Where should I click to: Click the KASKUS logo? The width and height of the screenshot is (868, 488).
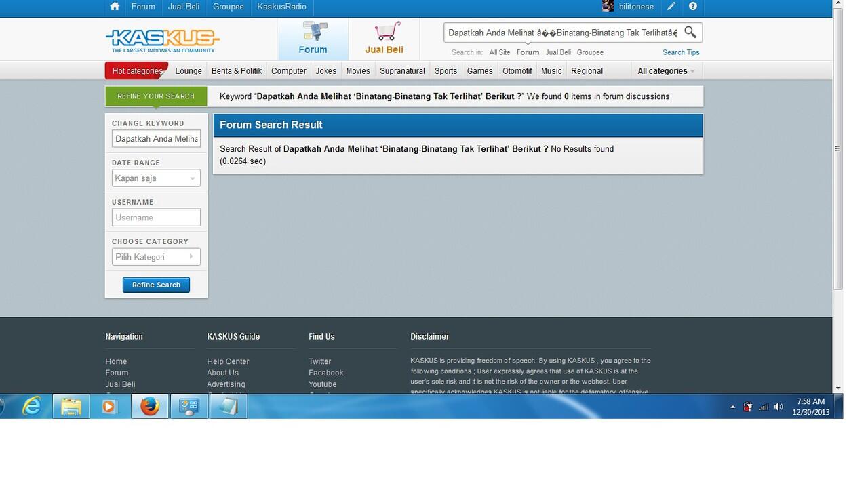[x=162, y=39]
